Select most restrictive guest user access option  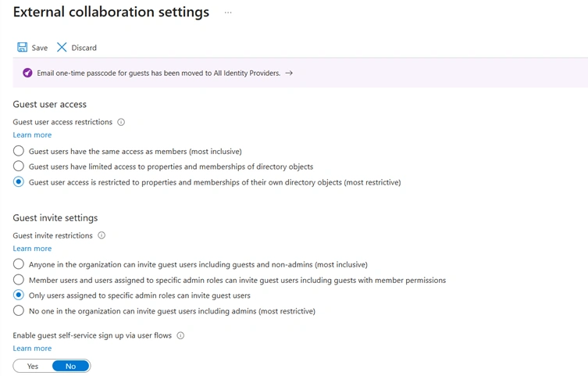pyautogui.click(x=19, y=182)
